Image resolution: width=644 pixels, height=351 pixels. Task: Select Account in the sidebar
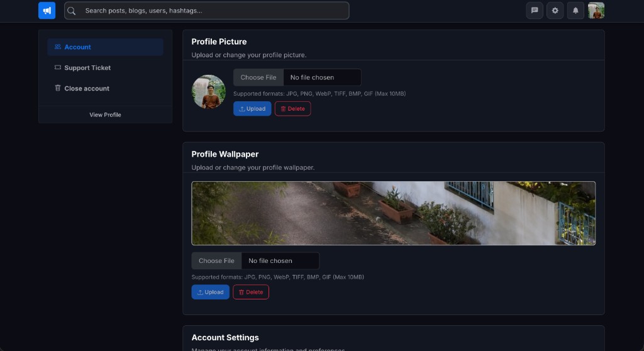tap(105, 47)
